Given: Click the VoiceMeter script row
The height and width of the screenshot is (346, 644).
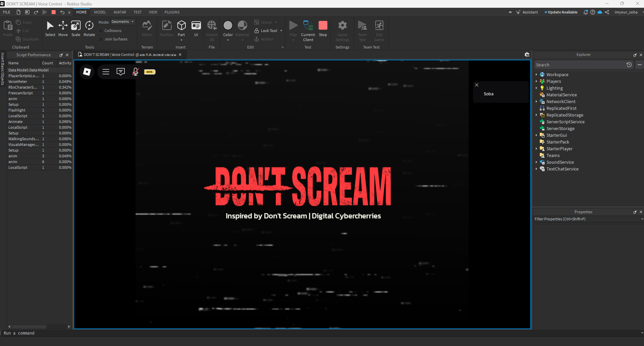Looking at the screenshot, I should [39, 82].
